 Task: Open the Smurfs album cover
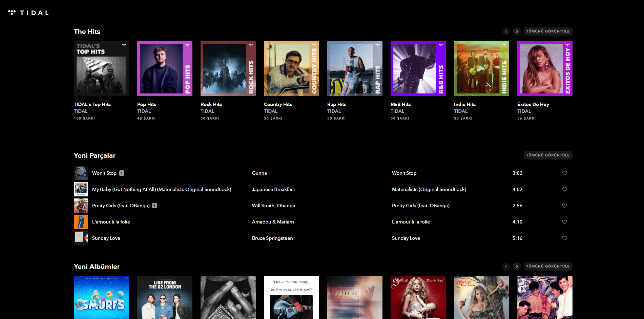point(101,297)
